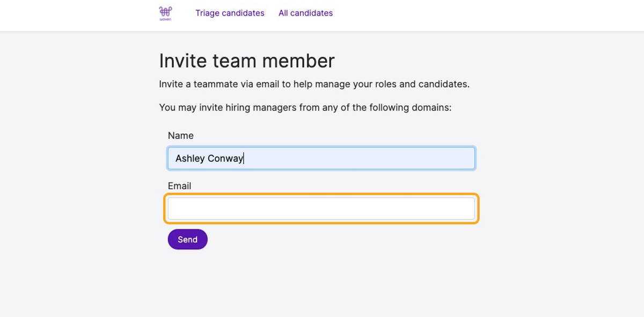644x317 pixels.
Task: Click the blue-outlined Name text box
Action: (x=321, y=158)
